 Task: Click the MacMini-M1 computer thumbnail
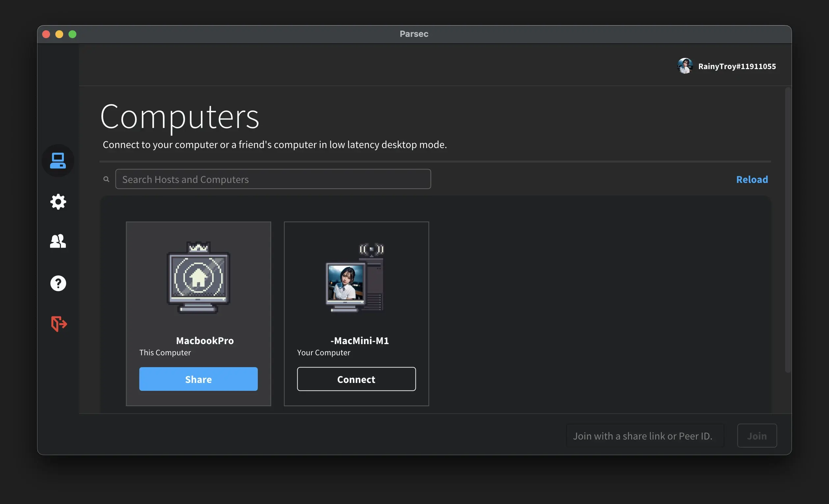point(355,277)
